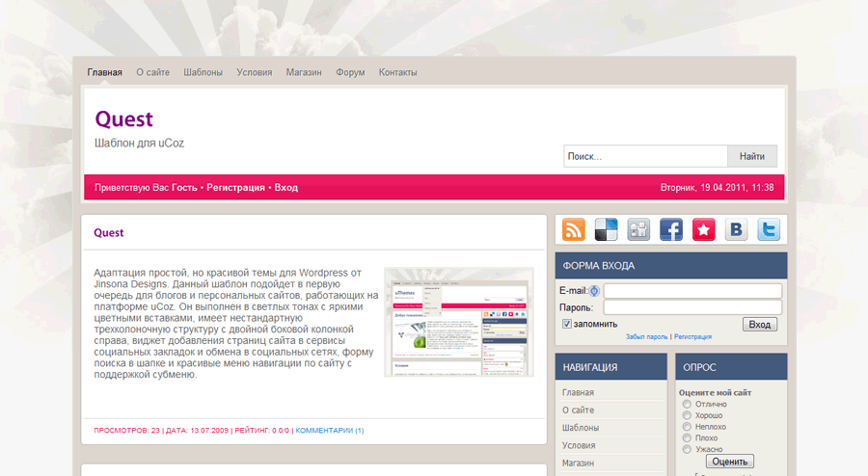Click the uID icon beside E-mail
Screen dimensions: 868x476
click(x=594, y=291)
